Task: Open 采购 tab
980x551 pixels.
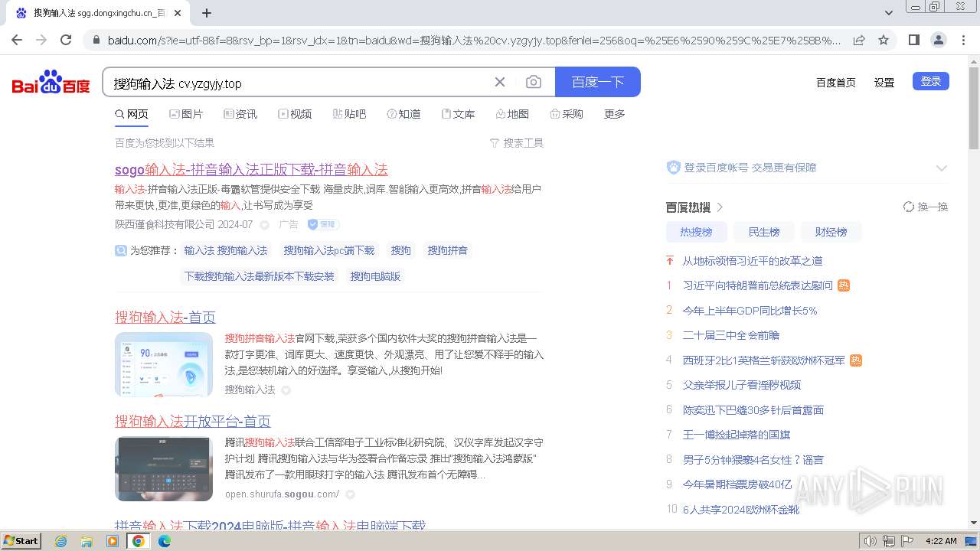Action: pos(567,114)
